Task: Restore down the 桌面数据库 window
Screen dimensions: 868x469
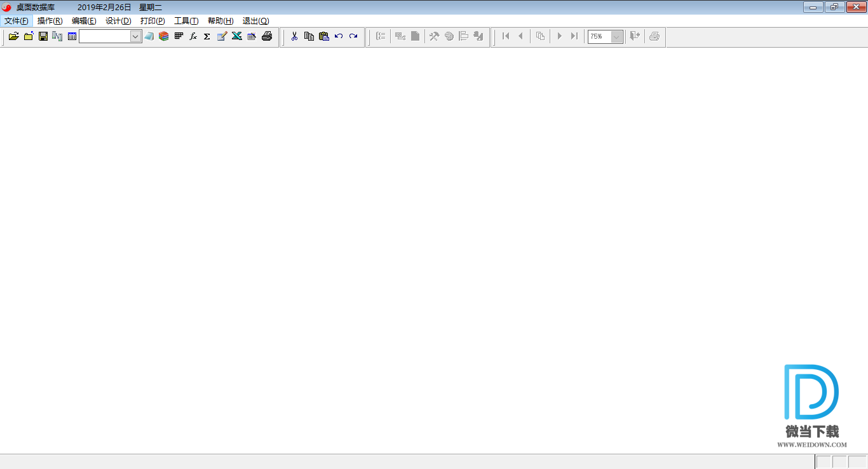Action: click(x=834, y=7)
